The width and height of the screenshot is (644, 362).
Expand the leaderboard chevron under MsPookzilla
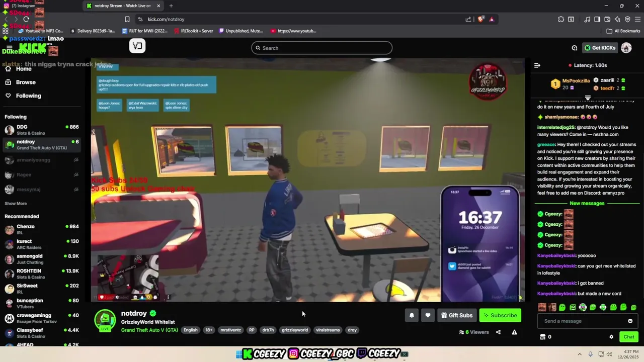[588, 98]
